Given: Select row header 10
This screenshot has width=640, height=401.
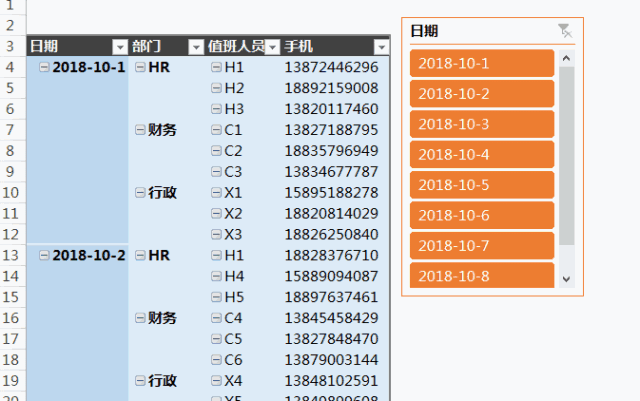Looking at the screenshot, I should (13, 192).
